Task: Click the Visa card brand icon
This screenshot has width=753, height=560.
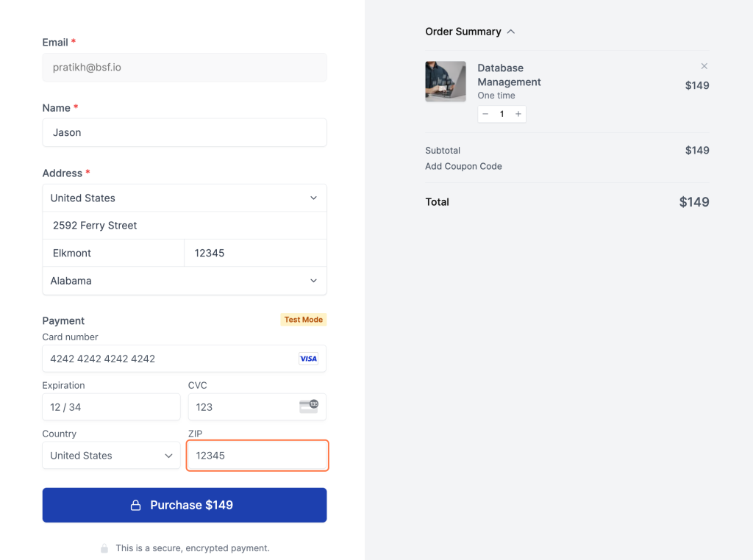Action: tap(308, 359)
